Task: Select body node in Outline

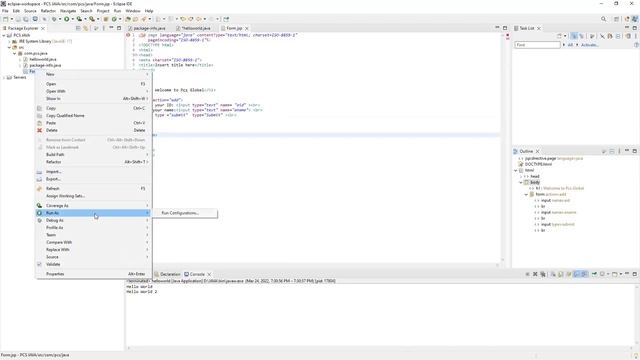Action: pyautogui.click(x=535, y=182)
